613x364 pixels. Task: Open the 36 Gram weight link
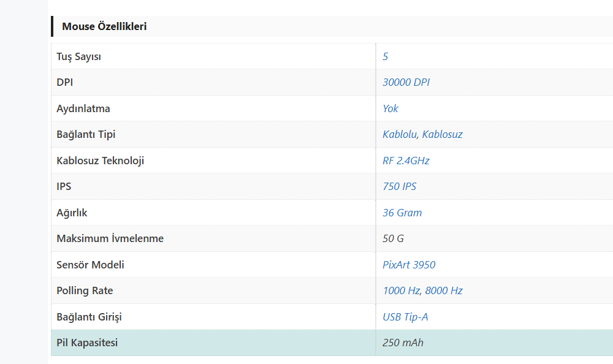(402, 213)
